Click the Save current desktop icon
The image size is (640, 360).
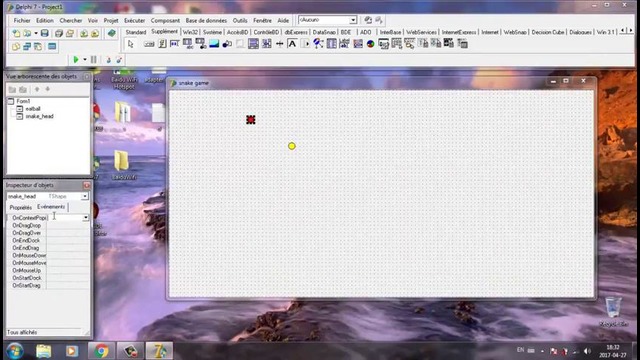368,20
